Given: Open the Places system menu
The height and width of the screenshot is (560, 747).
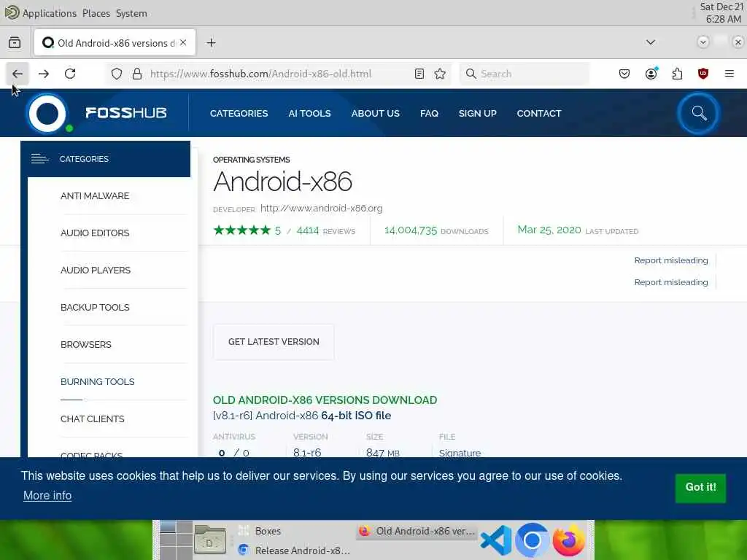Looking at the screenshot, I should pos(96,13).
